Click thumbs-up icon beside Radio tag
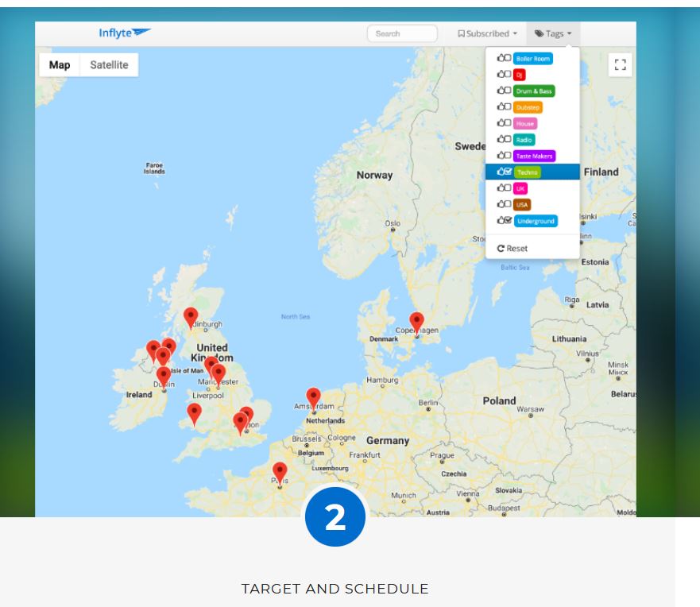The image size is (700, 607). pyautogui.click(x=501, y=139)
